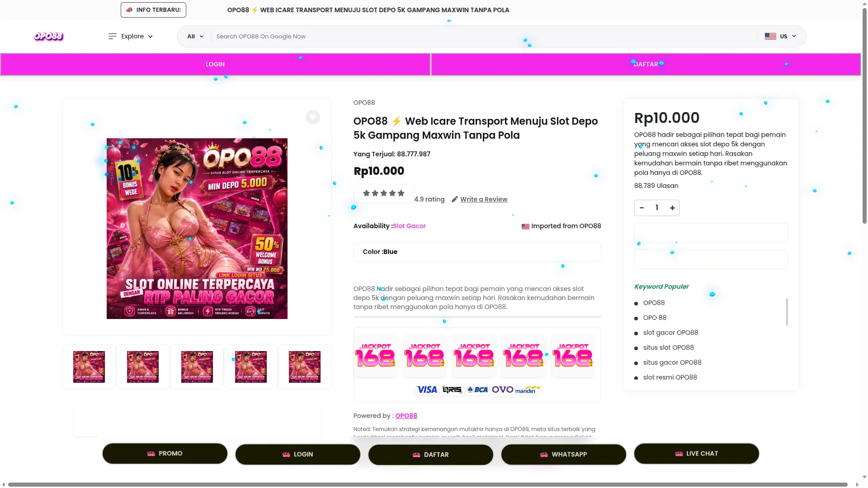Open the Powered by OPO88 link
The height and width of the screenshot is (488, 868).
coord(406,416)
